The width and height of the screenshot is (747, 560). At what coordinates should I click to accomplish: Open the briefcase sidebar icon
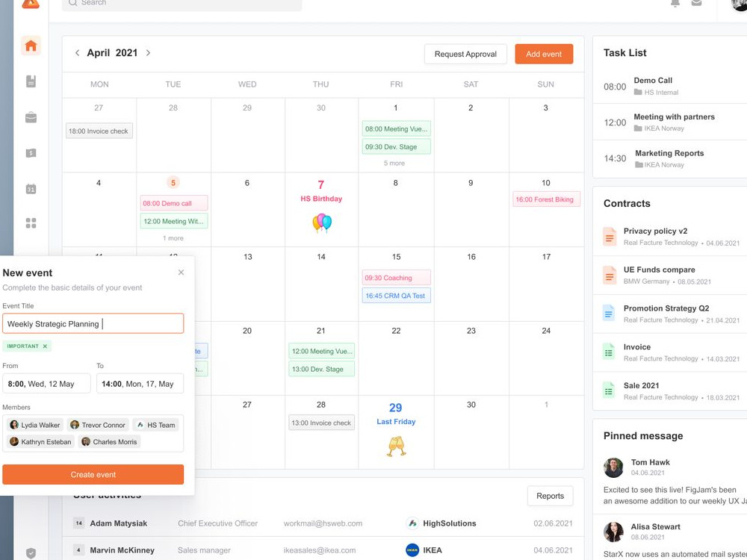click(x=31, y=117)
